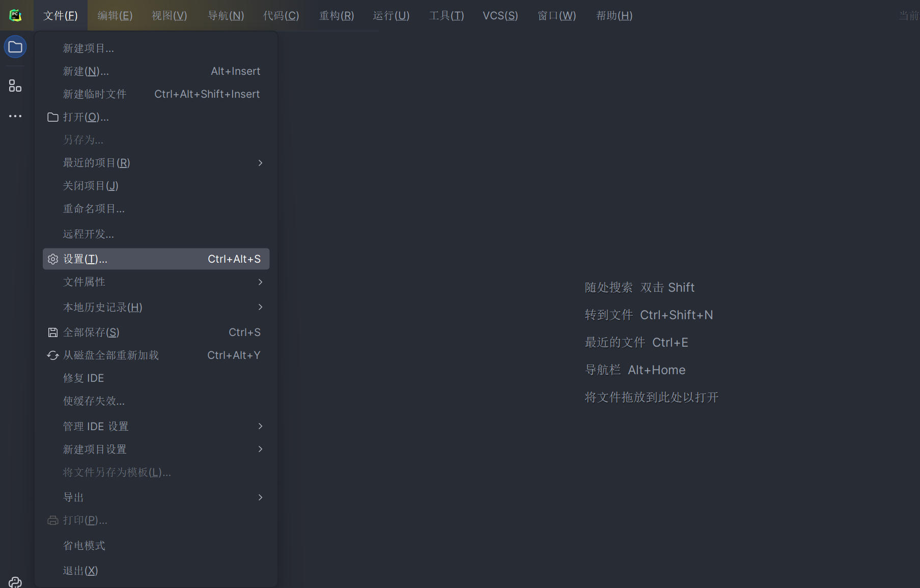The height and width of the screenshot is (588, 920).
Task: Choose 关闭项目(J) menu entry
Action: pos(156,186)
